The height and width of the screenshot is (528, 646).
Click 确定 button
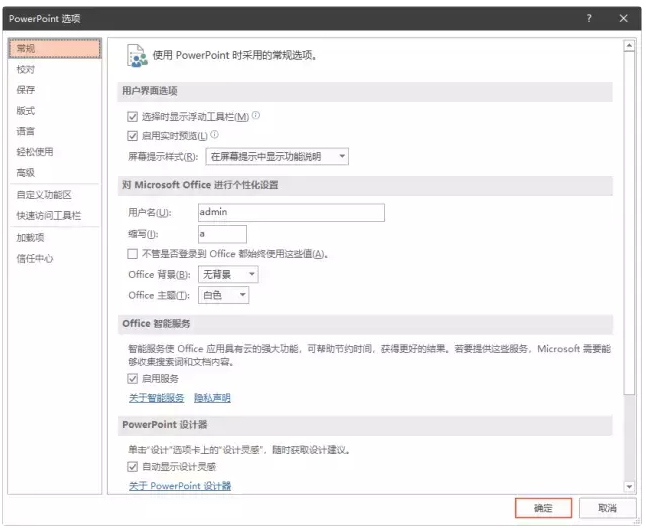(543, 508)
